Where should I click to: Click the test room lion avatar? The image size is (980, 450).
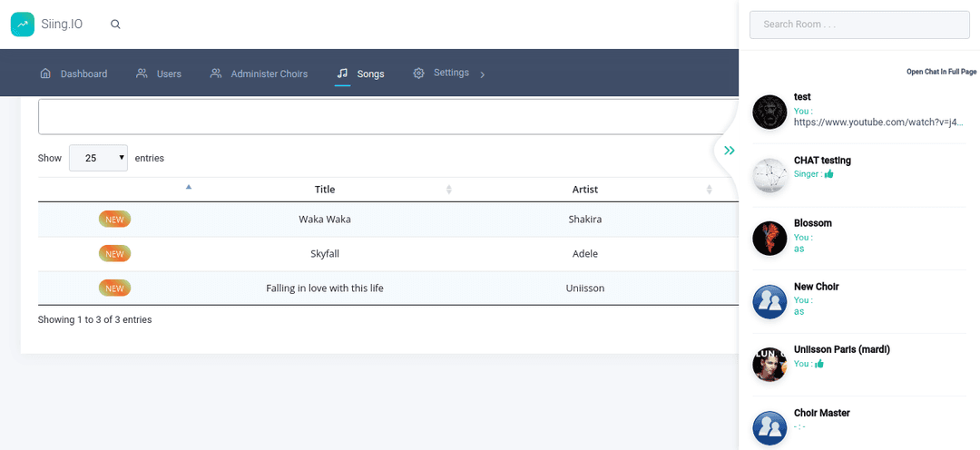769,112
